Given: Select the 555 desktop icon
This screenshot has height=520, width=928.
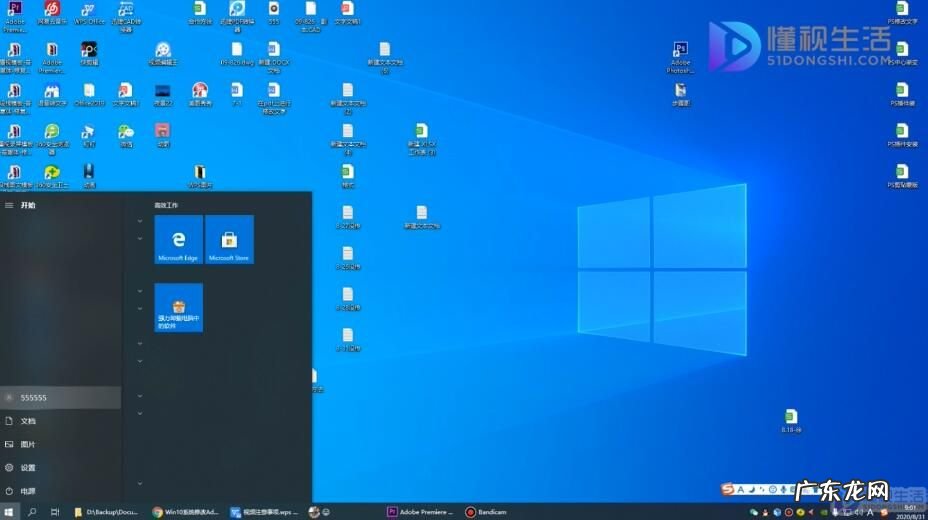Looking at the screenshot, I should click(x=273, y=13).
